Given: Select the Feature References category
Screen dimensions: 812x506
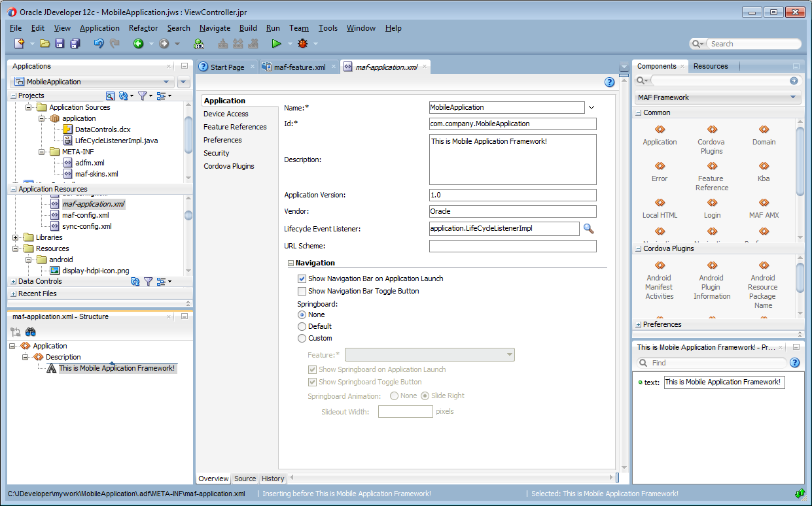Looking at the screenshot, I should 235,127.
